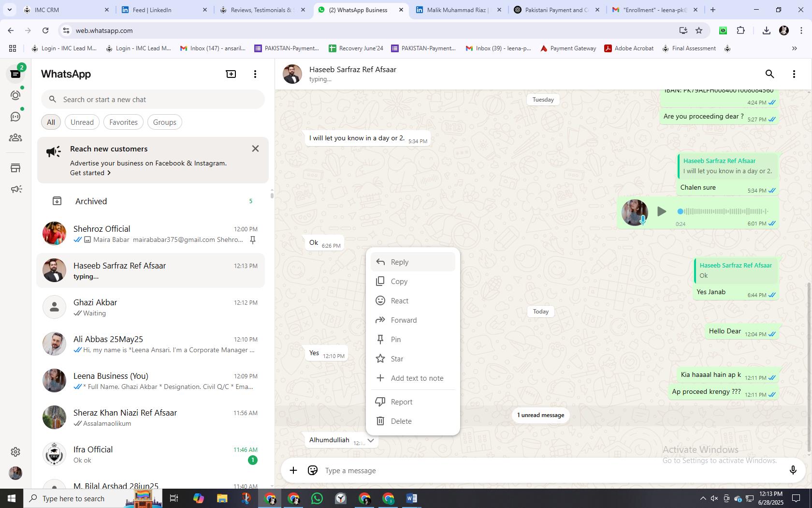Open your profile picture in sidebar
Image resolution: width=812 pixels, height=508 pixels.
[15, 473]
